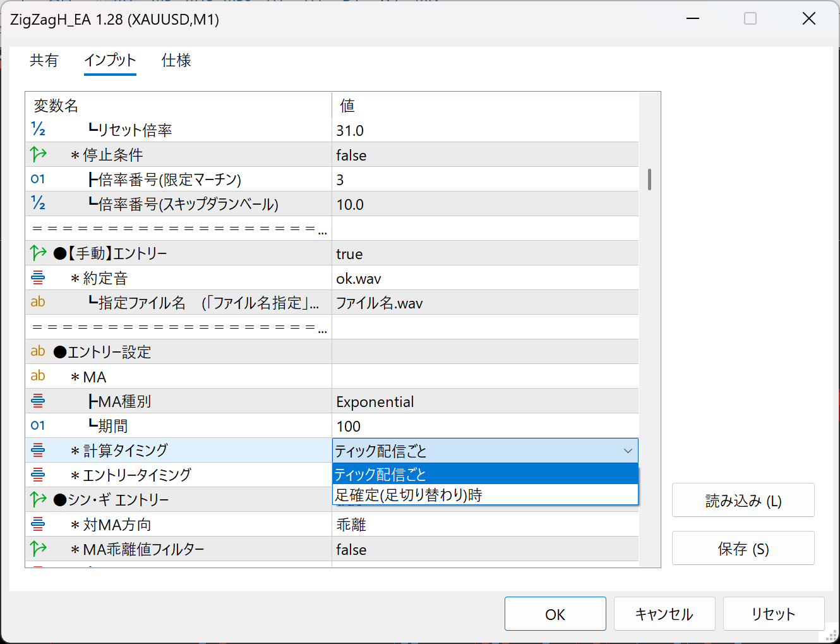Edit the 期間 value field showing 100

click(484, 426)
